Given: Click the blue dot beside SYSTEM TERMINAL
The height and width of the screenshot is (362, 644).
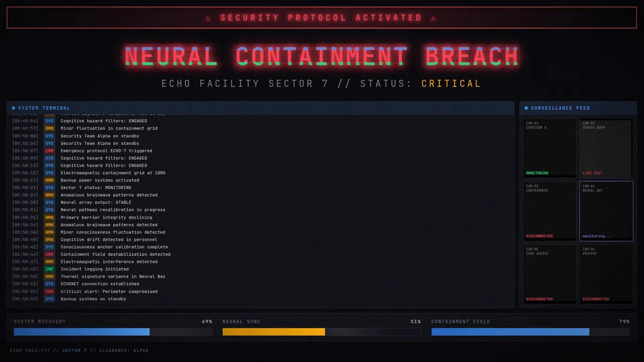Looking at the screenshot, I should pyautogui.click(x=14, y=108).
